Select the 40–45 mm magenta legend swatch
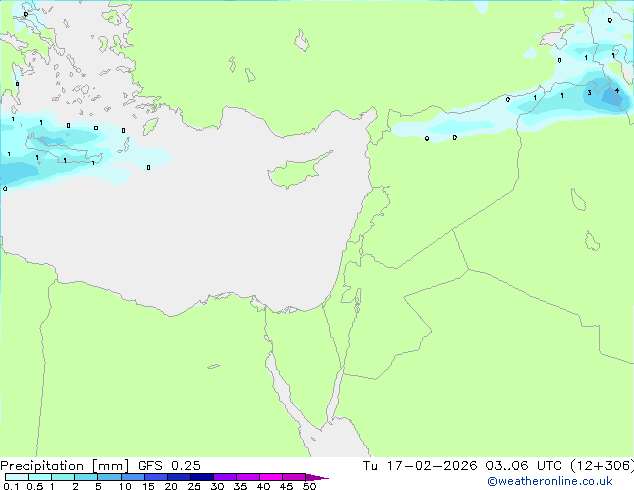The image size is (634, 490). click(x=271, y=477)
